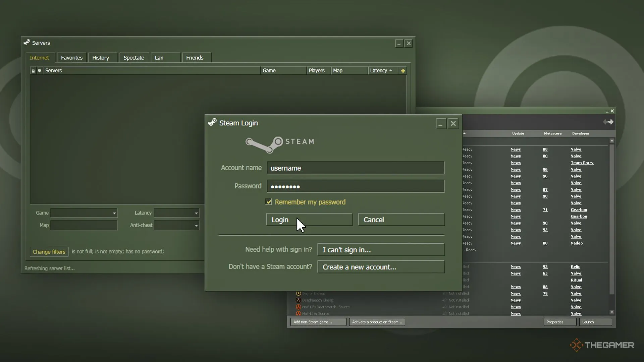
Task: Click the Account name input field
Action: (356, 168)
